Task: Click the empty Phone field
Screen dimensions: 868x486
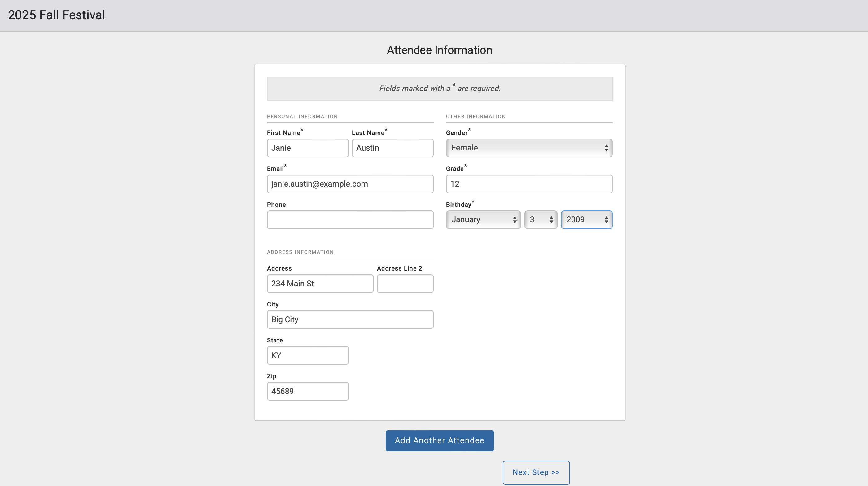Action: pos(350,219)
